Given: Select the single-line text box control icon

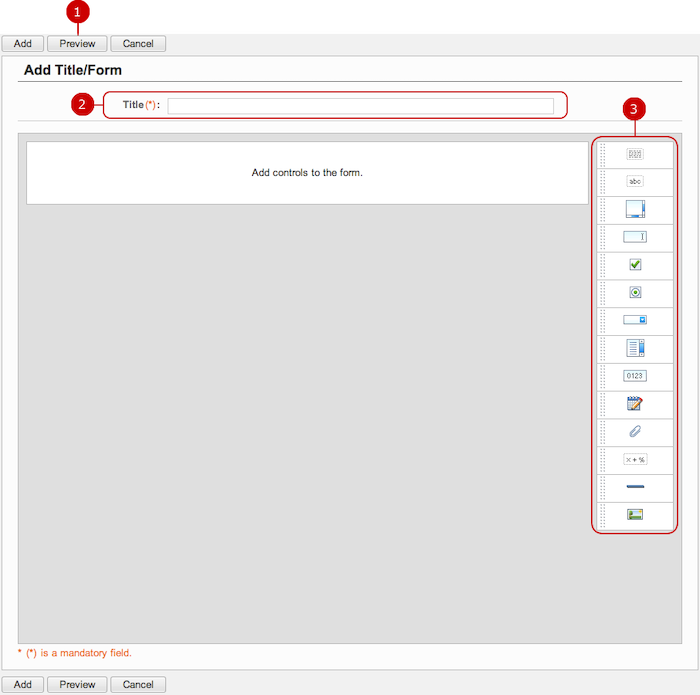Looking at the screenshot, I should coord(635,237).
